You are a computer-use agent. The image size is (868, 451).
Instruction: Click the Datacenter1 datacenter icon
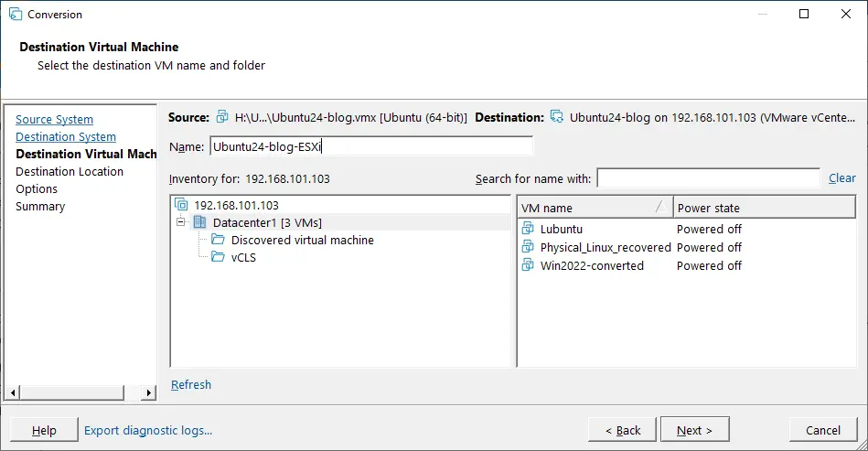199,222
